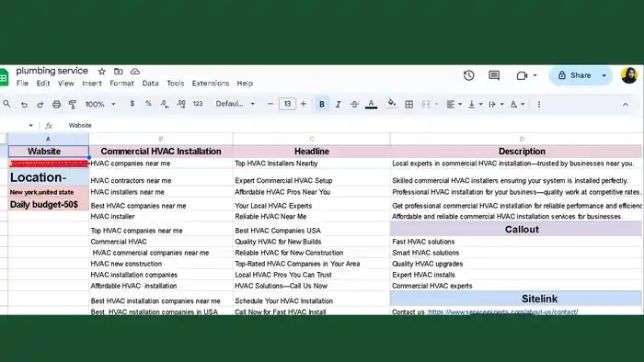The height and width of the screenshot is (362, 644).
Task: Select the Commercial HVAC Installation header cell
Action: pos(161,152)
